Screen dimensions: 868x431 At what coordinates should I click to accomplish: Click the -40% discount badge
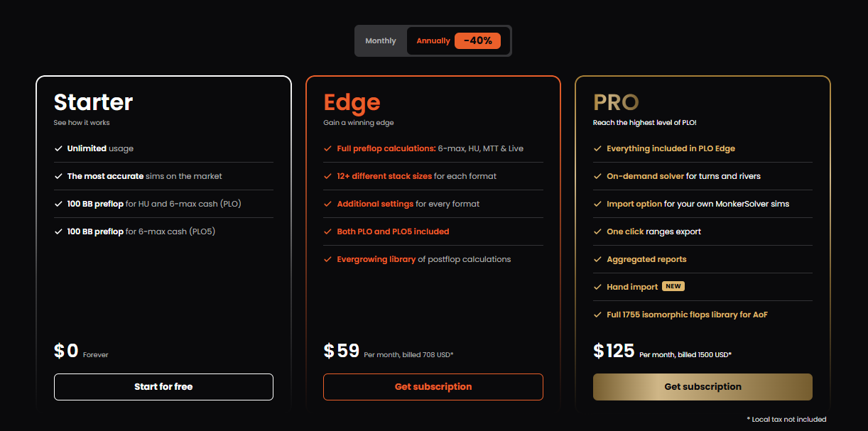point(477,41)
